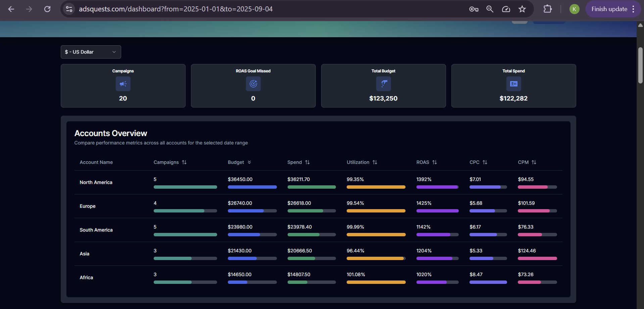Click the Europe account name
This screenshot has height=309, width=644.
pos(87,206)
